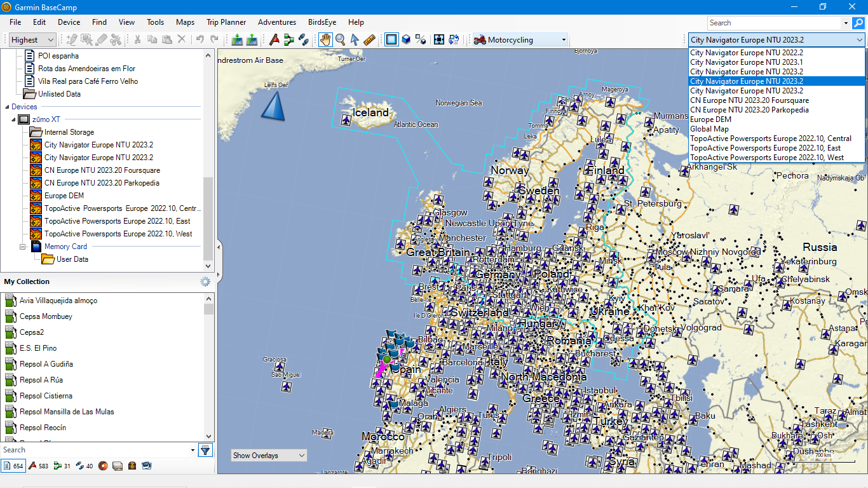
Task: Choose the Eraser tool in toolbar
Action: tap(101, 39)
